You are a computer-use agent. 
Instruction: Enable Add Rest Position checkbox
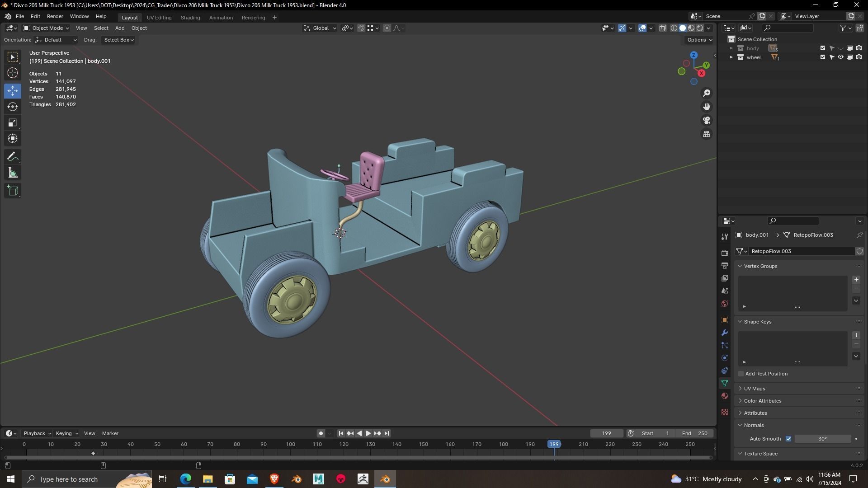tap(741, 374)
